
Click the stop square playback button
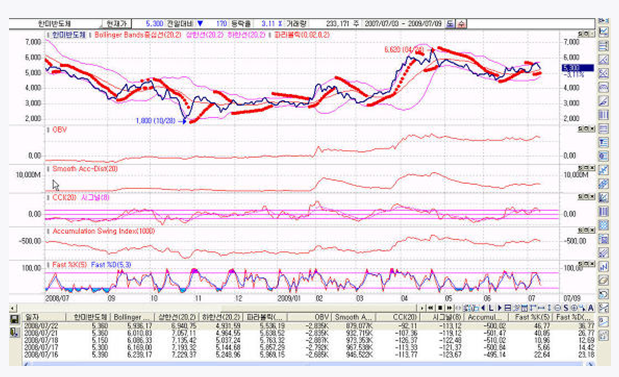(x=440, y=308)
